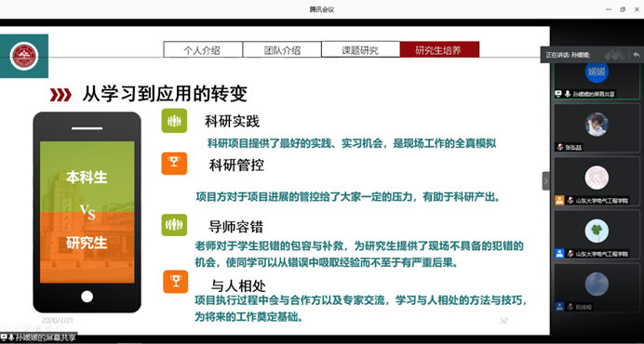Select the highlighted 研究生培养 tab
Viewport: 644px width, 344px height.
point(439,49)
